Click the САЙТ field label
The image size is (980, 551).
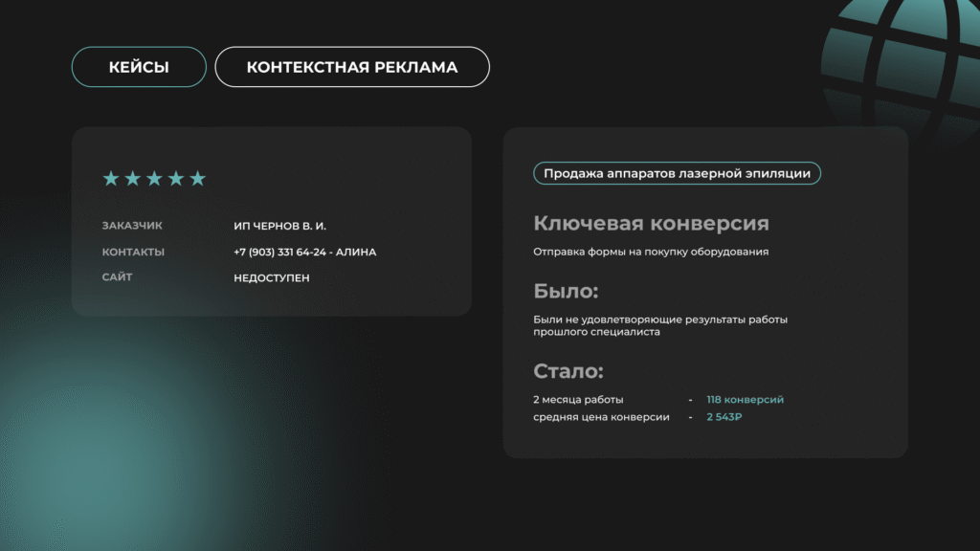(118, 277)
